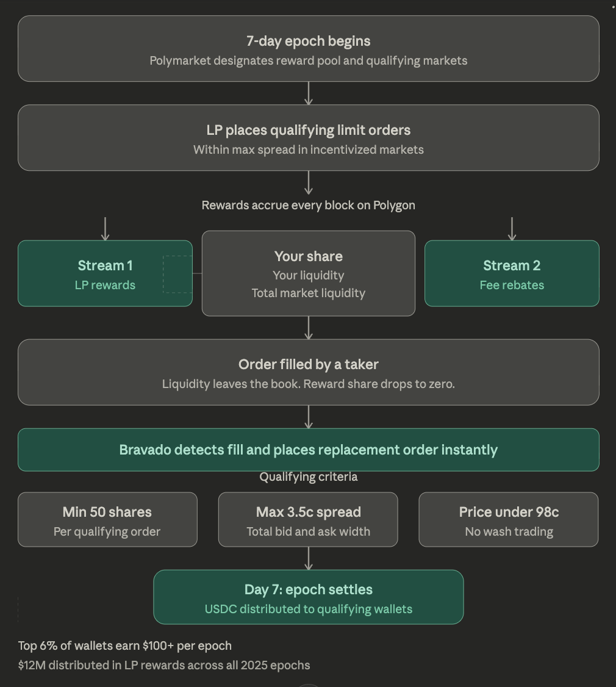Click the Bravado replacement order box
The height and width of the screenshot is (687, 616).
308,450
